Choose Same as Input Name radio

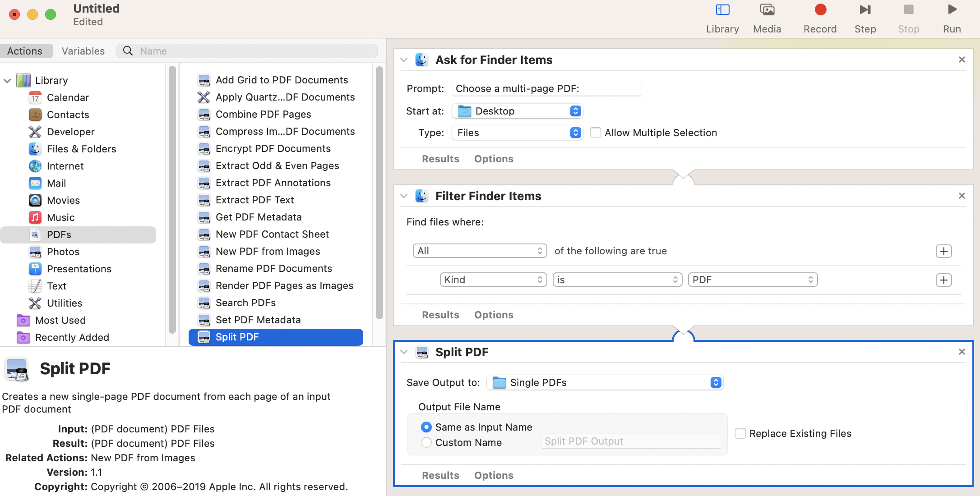(426, 427)
